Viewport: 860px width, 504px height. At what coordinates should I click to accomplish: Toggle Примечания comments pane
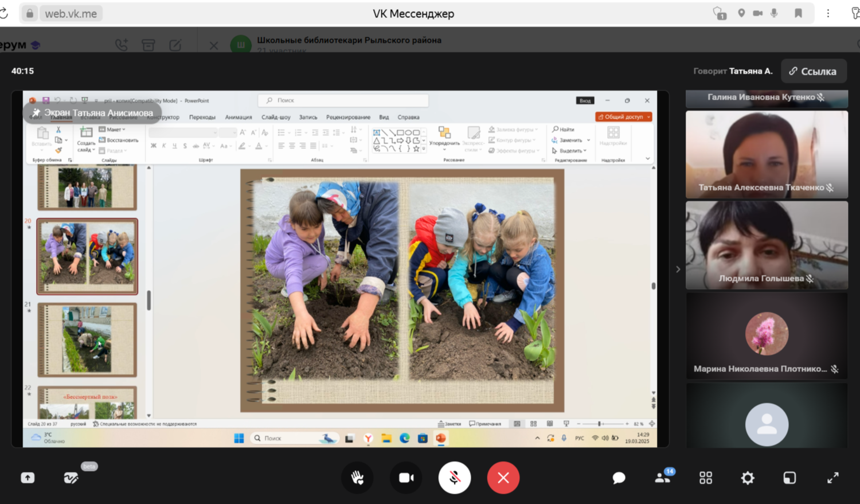pyautogui.click(x=485, y=424)
